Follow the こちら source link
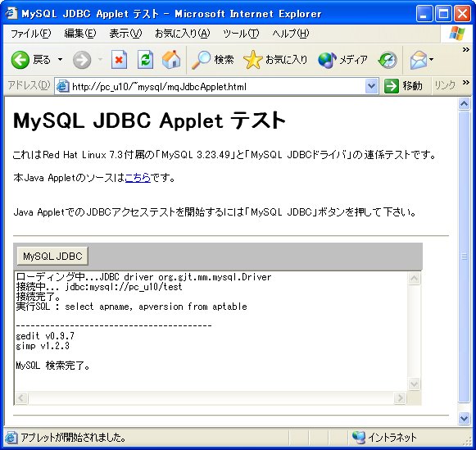The width and height of the screenshot is (476, 450). [138, 178]
